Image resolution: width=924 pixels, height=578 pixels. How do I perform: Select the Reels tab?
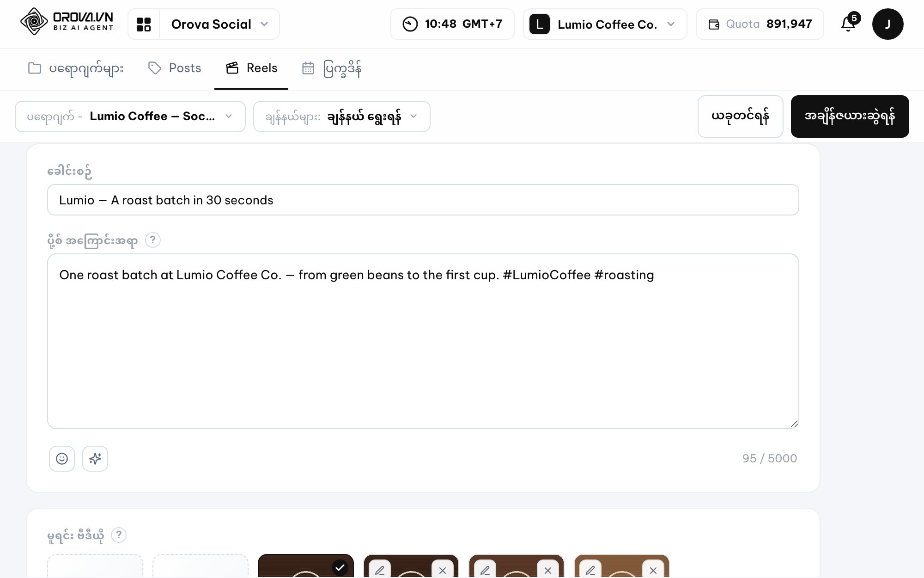[251, 68]
